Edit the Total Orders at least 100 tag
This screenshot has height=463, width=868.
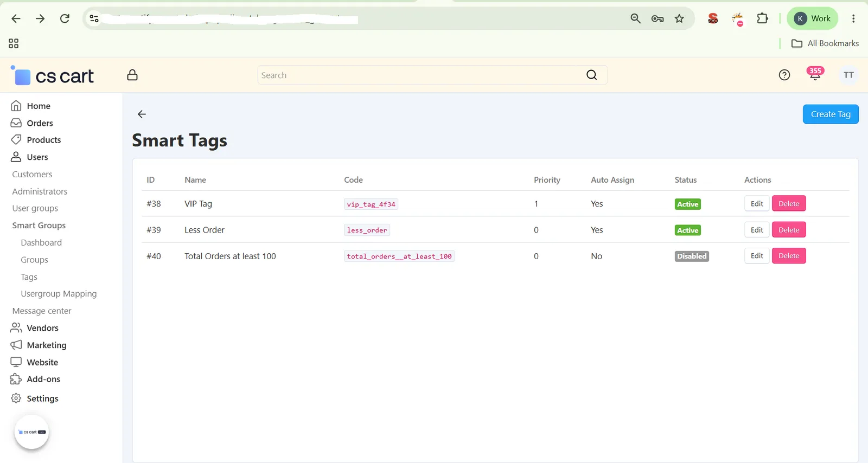coord(757,256)
